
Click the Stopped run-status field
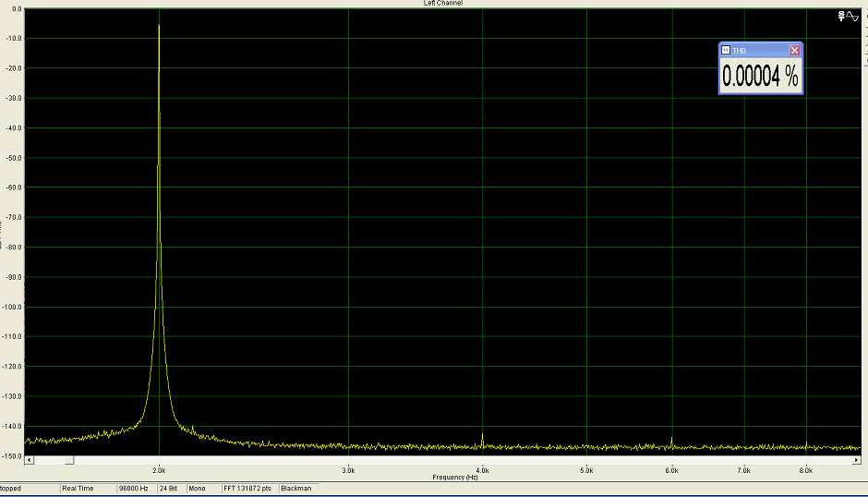click(x=29, y=488)
